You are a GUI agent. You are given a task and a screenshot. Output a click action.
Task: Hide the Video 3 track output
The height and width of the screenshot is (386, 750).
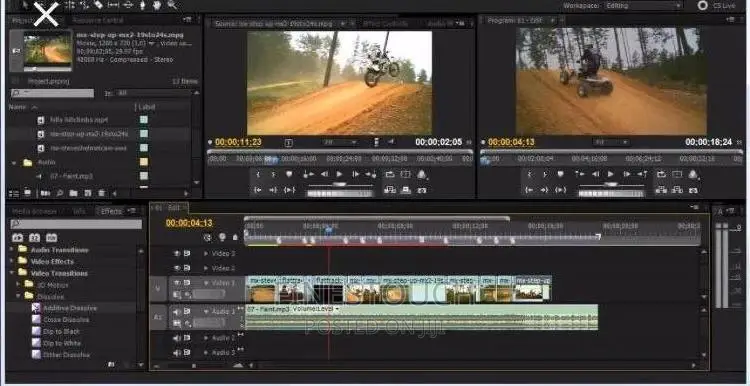176,254
